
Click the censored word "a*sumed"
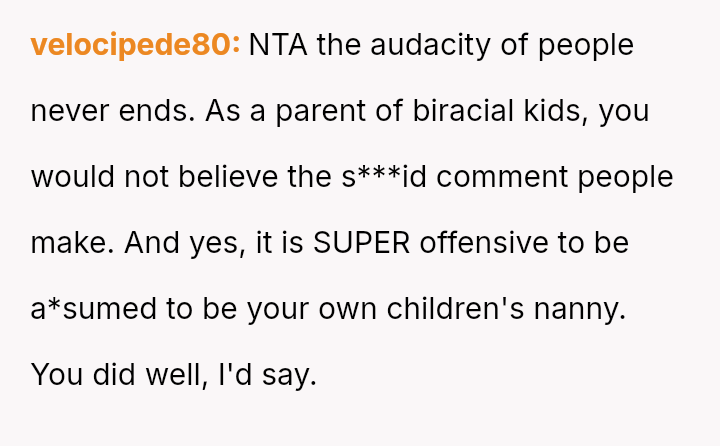click(92, 308)
